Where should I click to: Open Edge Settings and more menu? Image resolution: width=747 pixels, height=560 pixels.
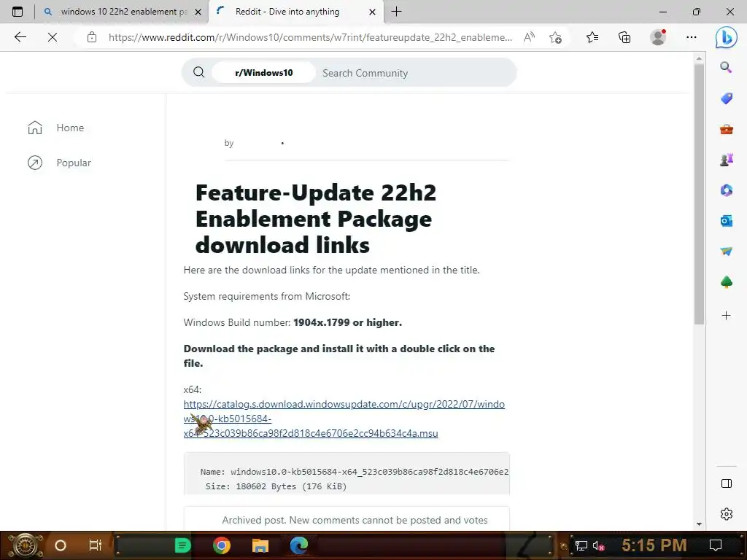click(692, 37)
